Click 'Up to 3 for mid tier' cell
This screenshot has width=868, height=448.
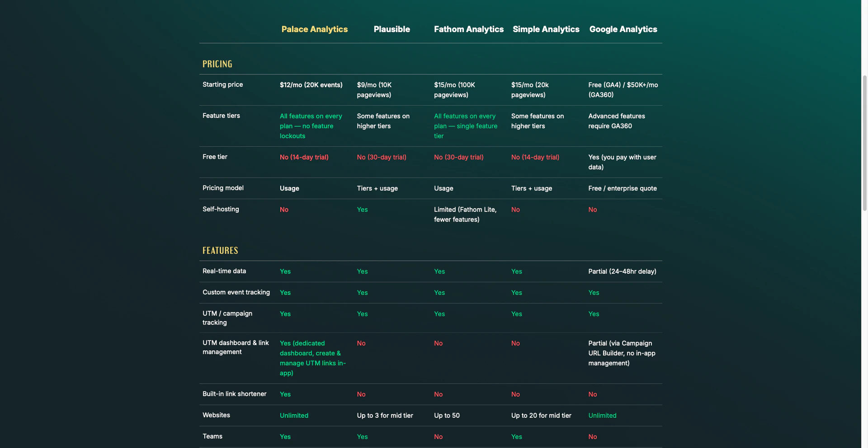[x=385, y=415]
